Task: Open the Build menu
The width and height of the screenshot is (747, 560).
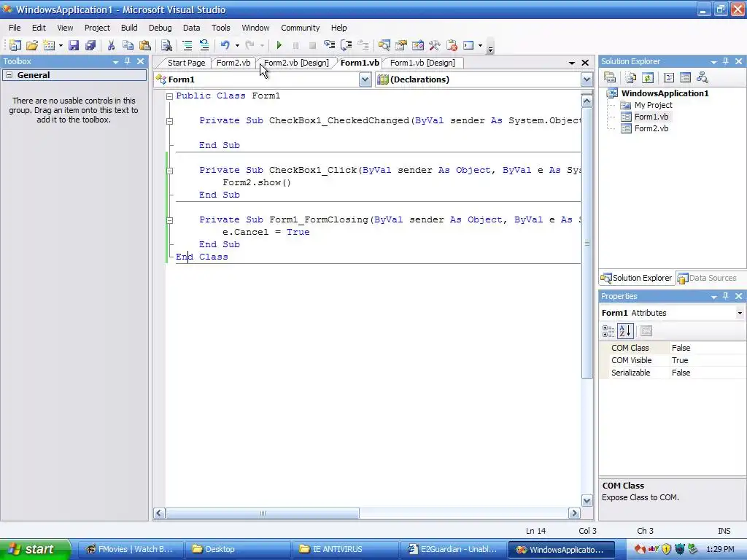Action: click(x=129, y=28)
